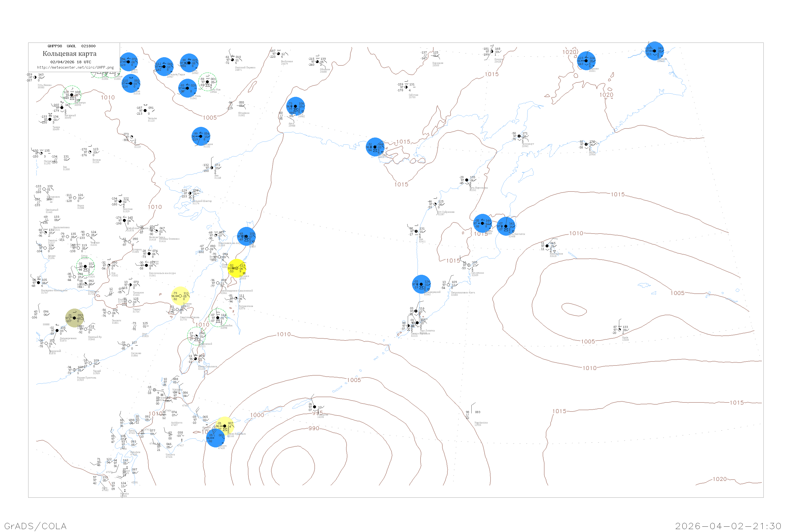Click the yellow fog marker at Nogliki station
This screenshot has width=798, height=532.
click(x=236, y=268)
